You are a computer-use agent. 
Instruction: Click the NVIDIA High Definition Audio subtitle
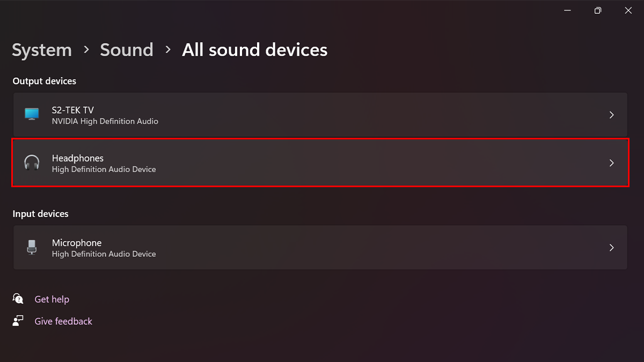(105, 121)
